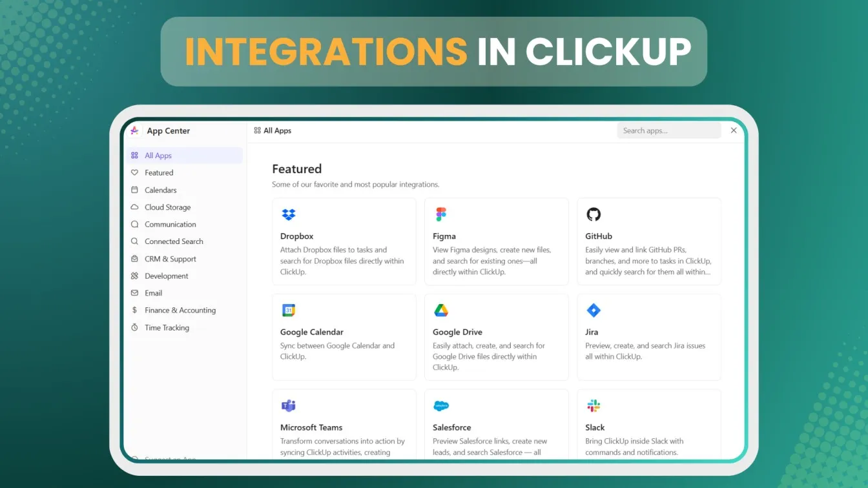The width and height of the screenshot is (868, 488).
Task: Select All Apps in the sidebar
Action: coord(183,156)
